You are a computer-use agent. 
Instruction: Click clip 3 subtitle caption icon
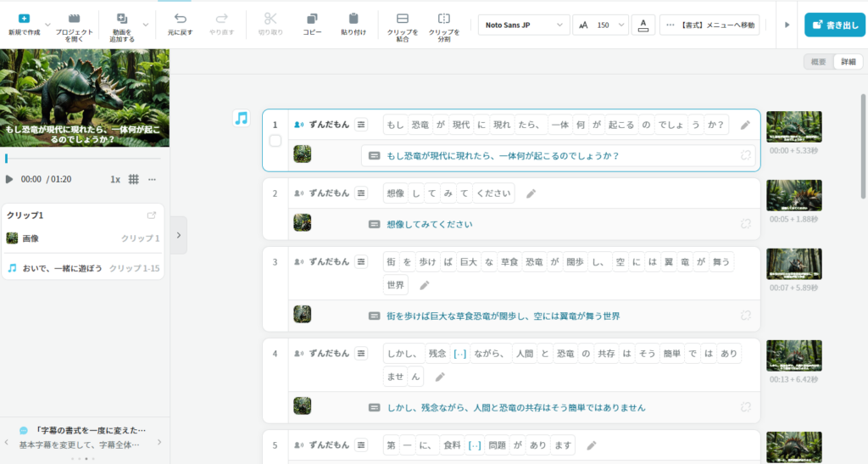pyautogui.click(x=374, y=316)
